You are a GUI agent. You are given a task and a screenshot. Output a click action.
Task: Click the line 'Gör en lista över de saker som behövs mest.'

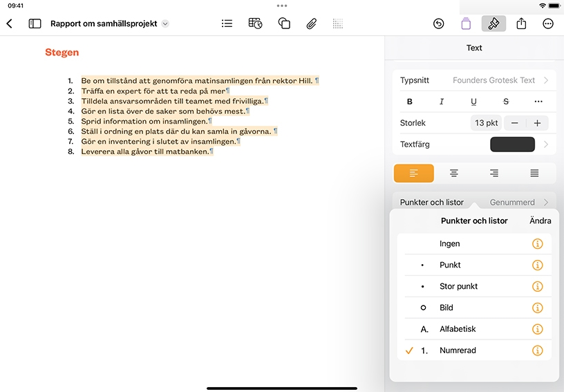point(163,111)
